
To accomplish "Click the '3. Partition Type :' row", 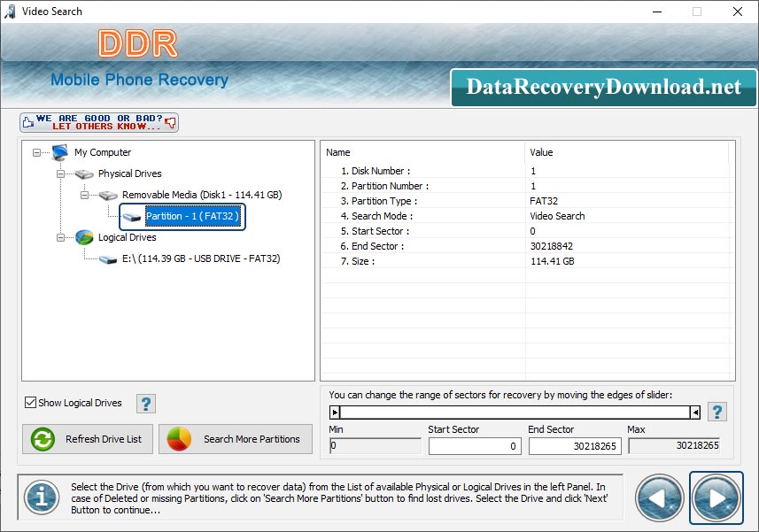I will 525,201.
